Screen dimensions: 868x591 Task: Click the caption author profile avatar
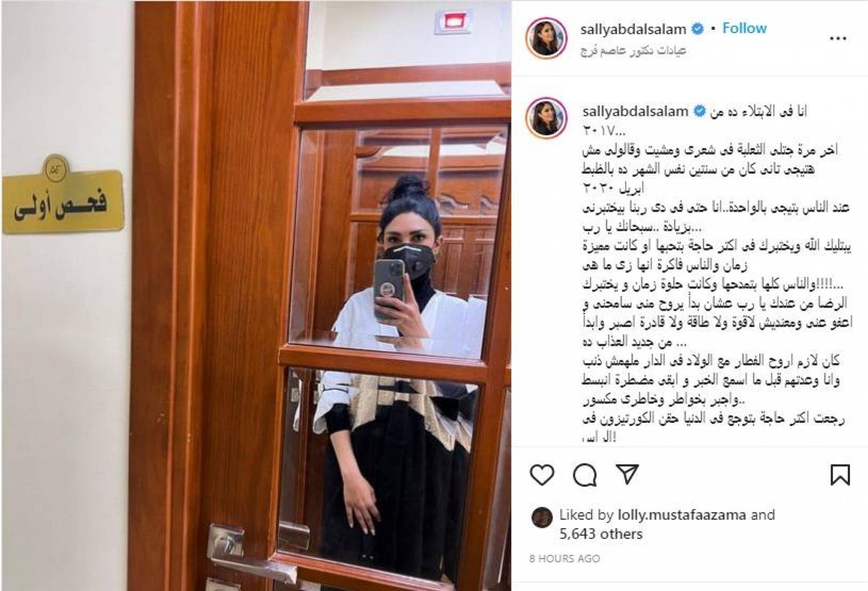tap(546, 118)
